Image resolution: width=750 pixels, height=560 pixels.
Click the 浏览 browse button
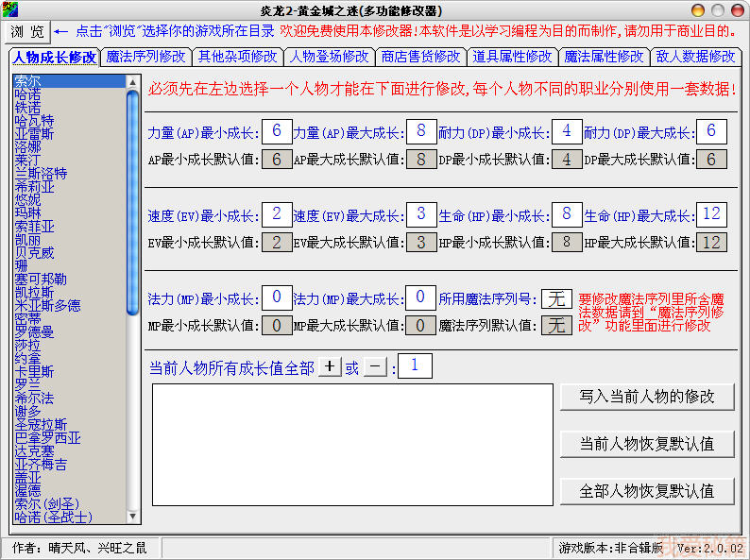pyautogui.click(x=27, y=31)
